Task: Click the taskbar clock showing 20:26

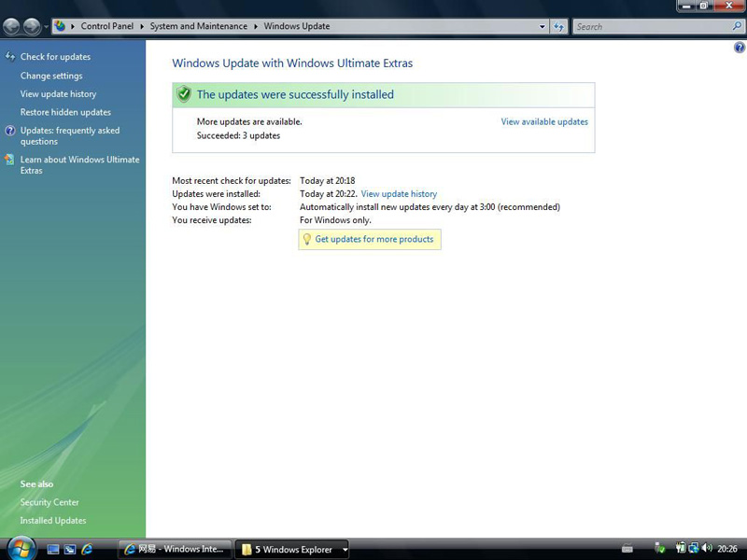Action: (727, 549)
